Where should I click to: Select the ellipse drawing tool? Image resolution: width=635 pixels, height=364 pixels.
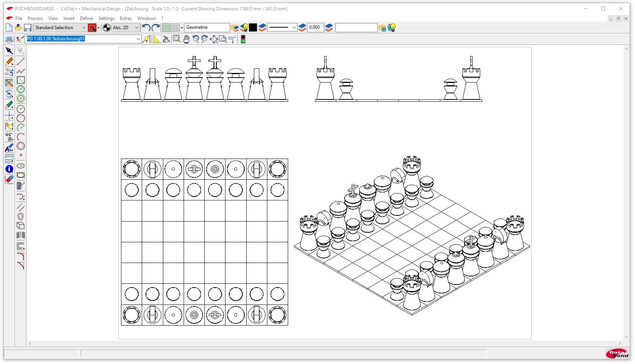pyautogui.click(x=21, y=166)
